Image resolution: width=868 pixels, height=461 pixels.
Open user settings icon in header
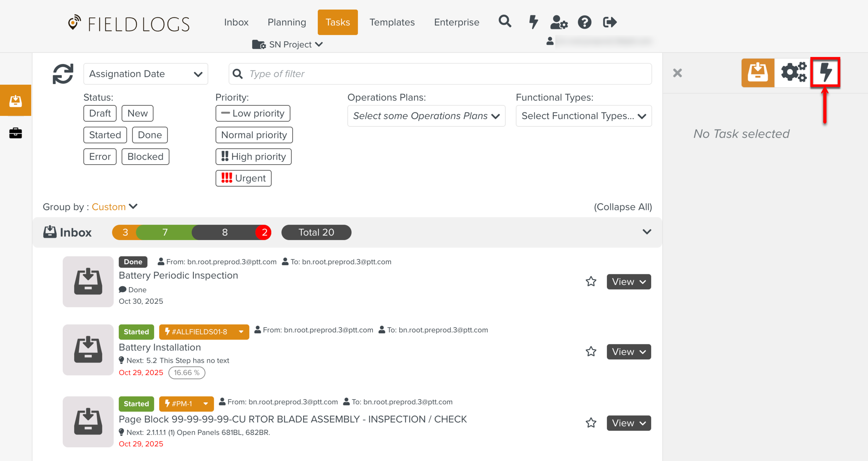click(x=559, y=22)
